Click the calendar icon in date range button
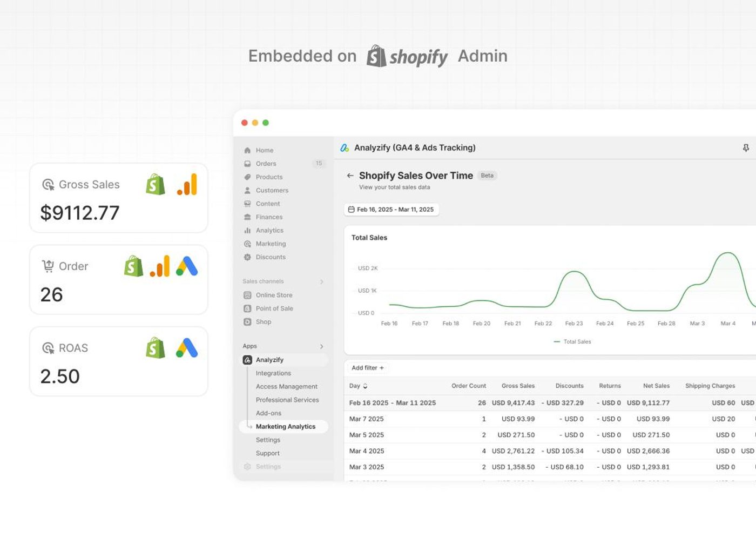 tap(351, 210)
